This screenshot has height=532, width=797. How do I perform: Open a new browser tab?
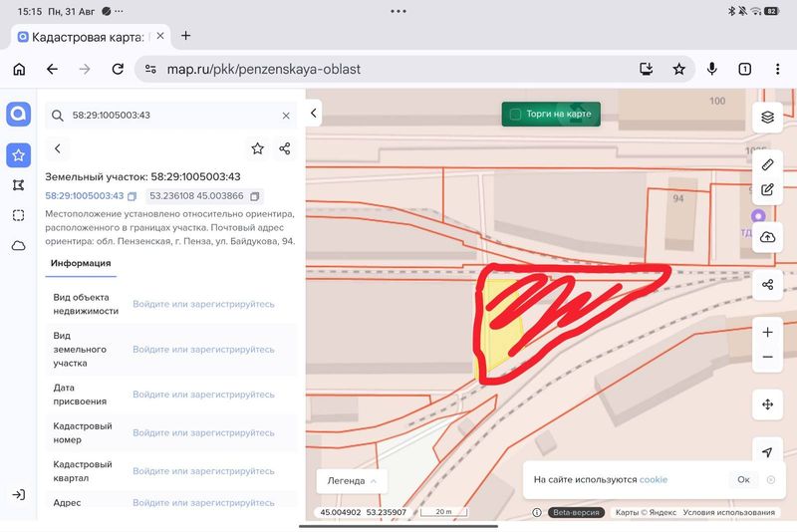click(186, 36)
